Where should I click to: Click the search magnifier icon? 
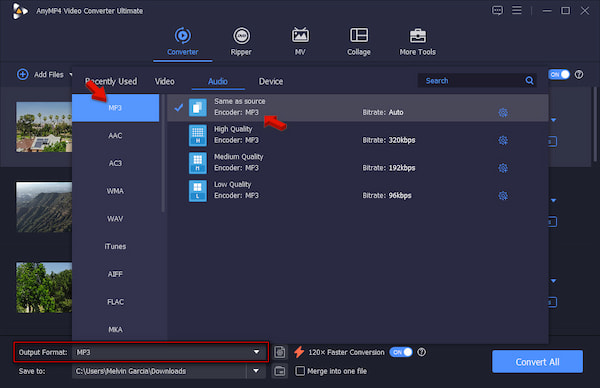(529, 80)
